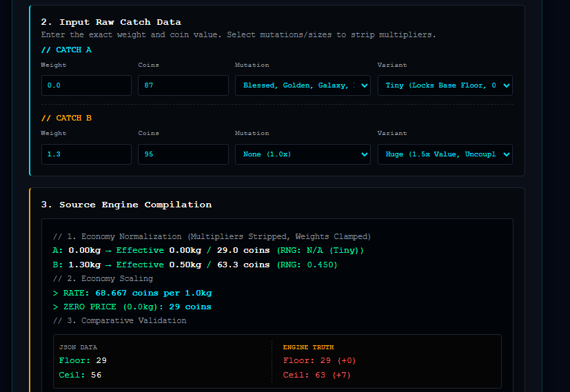
Task: Click the Engine 'Ceil: 63 (+7)' value
Action: (317, 375)
